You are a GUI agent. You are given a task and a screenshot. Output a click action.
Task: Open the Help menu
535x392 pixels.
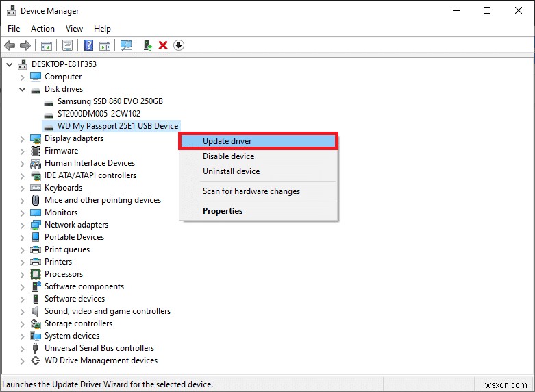click(x=102, y=29)
